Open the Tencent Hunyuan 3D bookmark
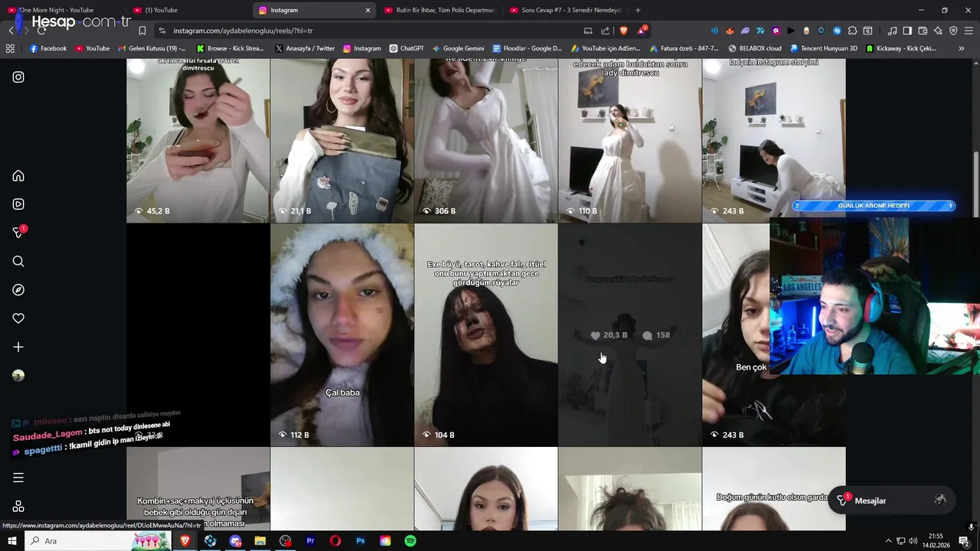 coord(824,48)
